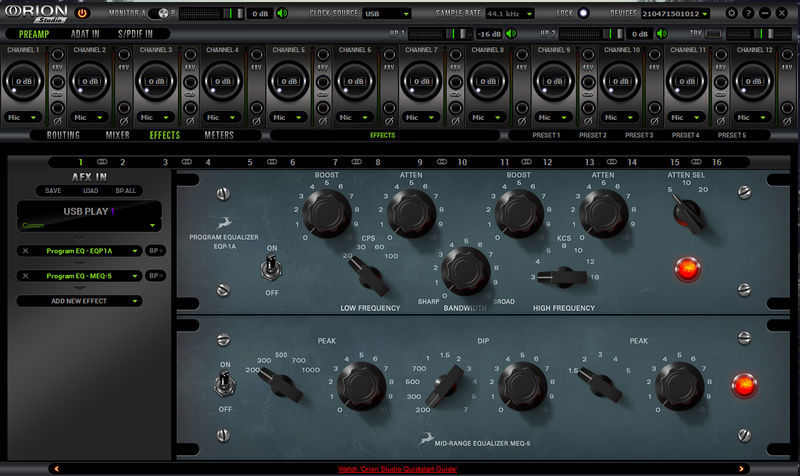Screen dimensions: 800x476
Task: Click BP ALL to bypass all effects
Action: tap(126, 191)
